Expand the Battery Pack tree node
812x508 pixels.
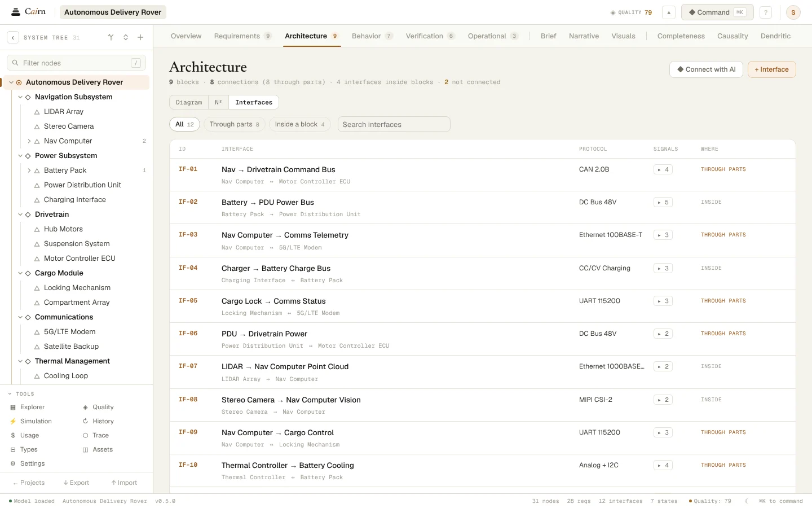29,170
